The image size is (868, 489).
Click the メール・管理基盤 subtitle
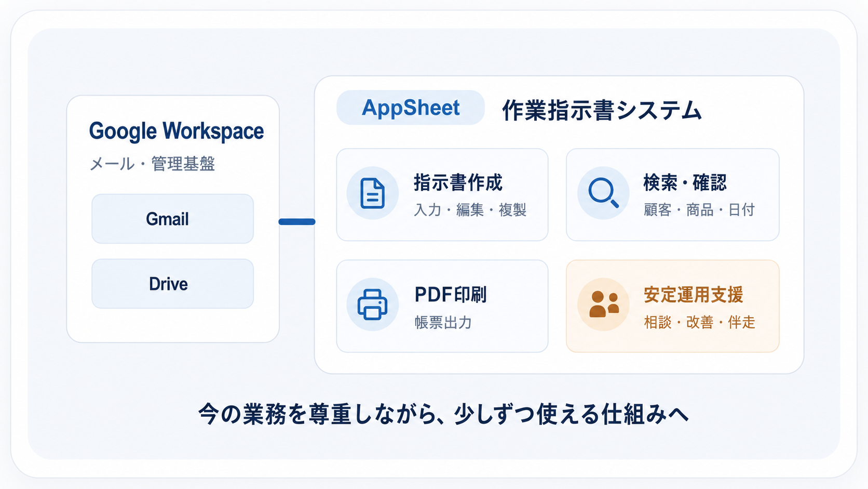pyautogui.click(x=152, y=164)
